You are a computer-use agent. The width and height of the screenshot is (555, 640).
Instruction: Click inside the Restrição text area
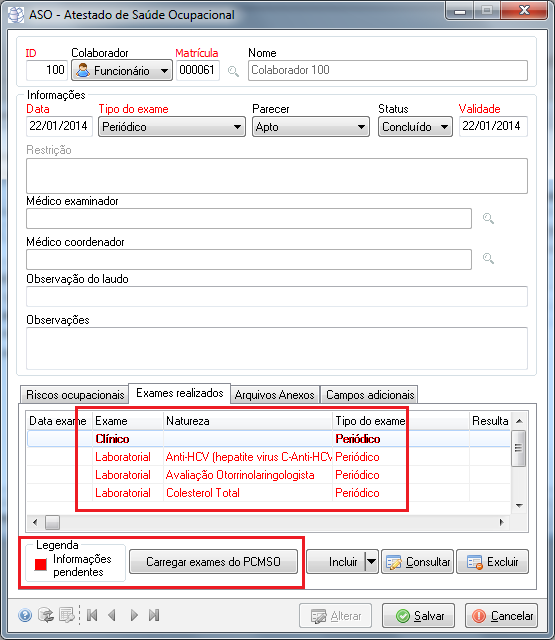click(x=277, y=176)
